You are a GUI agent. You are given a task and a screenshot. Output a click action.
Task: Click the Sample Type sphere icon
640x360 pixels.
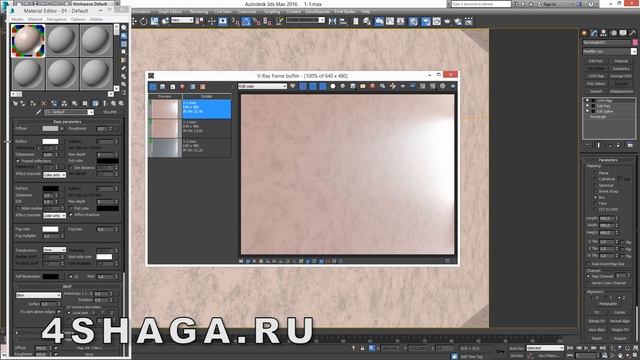pyautogui.click(x=124, y=28)
